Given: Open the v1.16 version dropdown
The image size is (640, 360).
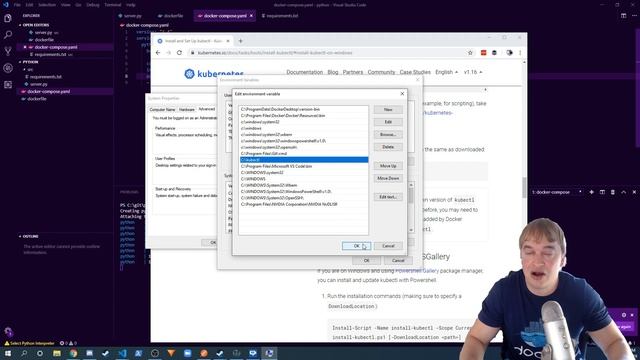Looking at the screenshot, I should 473,72.
